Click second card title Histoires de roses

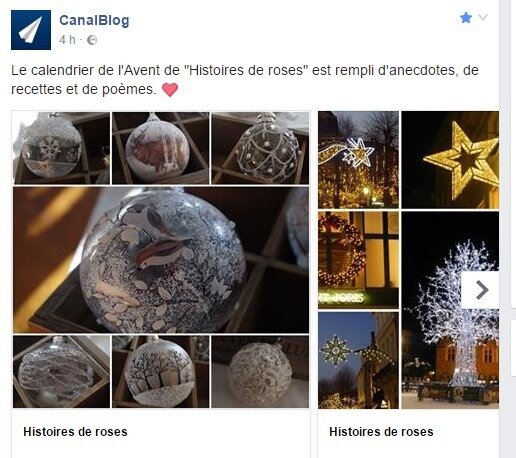[x=381, y=432]
